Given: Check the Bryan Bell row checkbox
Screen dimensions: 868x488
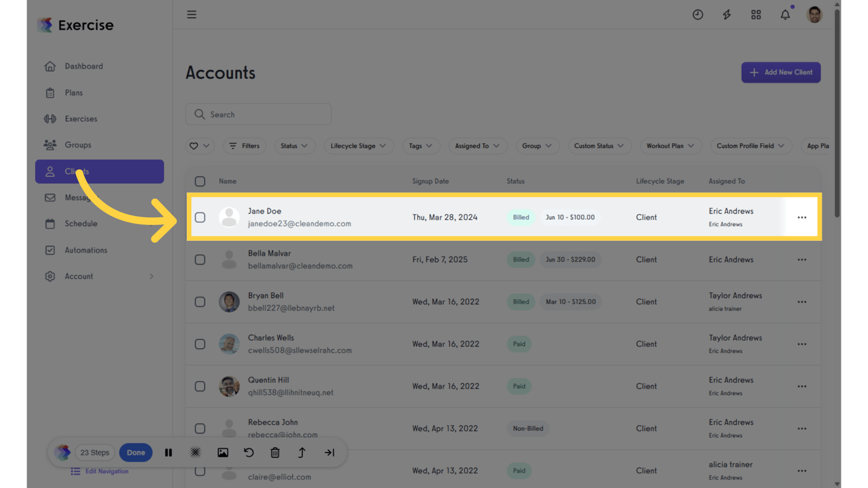Looking at the screenshot, I should coord(200,301).
